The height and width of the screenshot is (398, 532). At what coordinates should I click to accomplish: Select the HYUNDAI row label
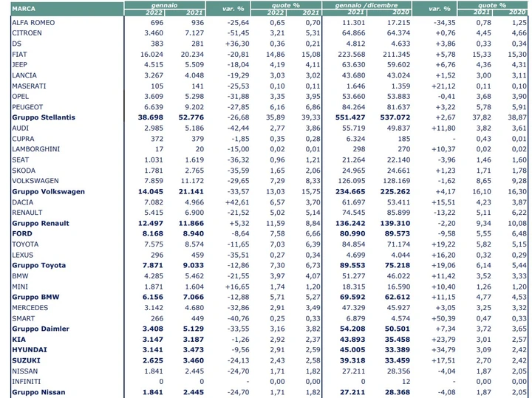tap(30, 350)
